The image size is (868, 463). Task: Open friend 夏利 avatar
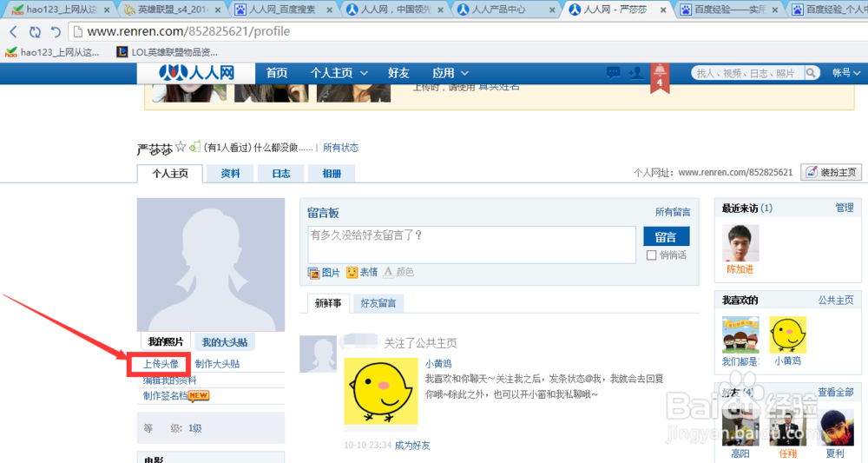(x=835, y=427)
